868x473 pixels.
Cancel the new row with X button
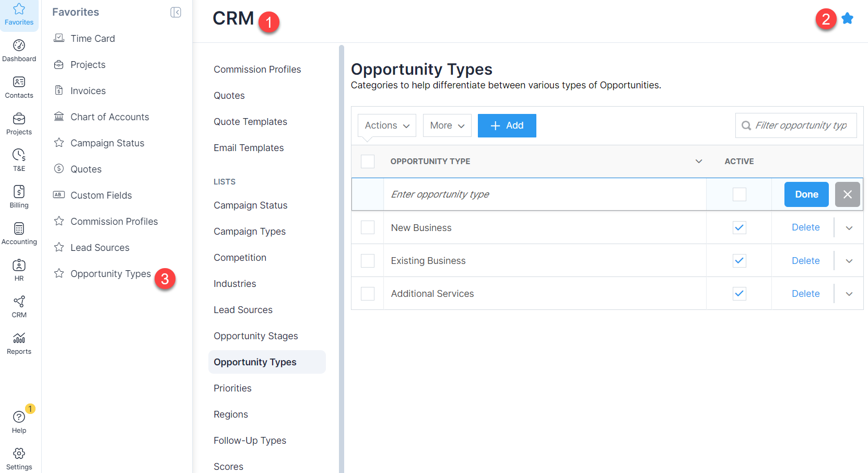point(848,194)
